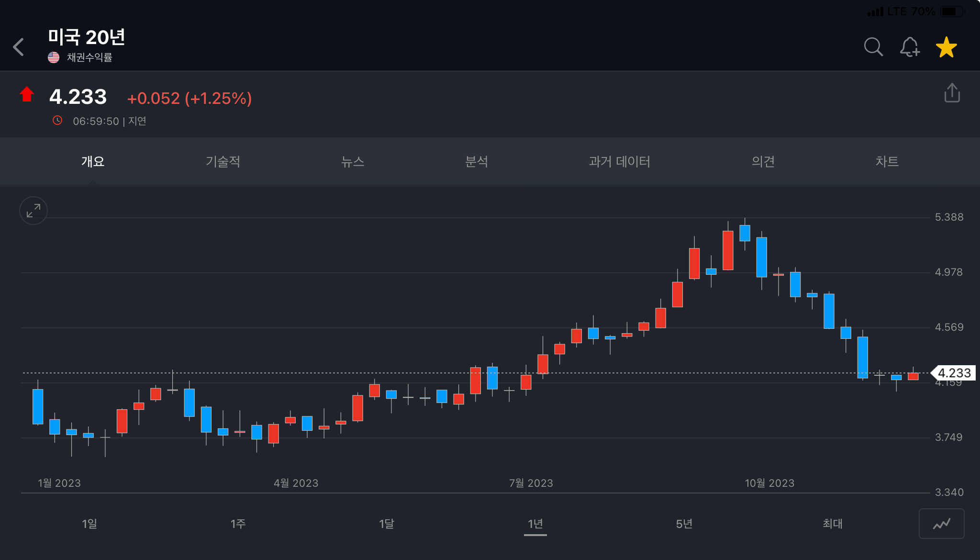Tap the 06:59:50 | 지연 timestamp
Screen dimensions: 980x560
click(110, 121)
